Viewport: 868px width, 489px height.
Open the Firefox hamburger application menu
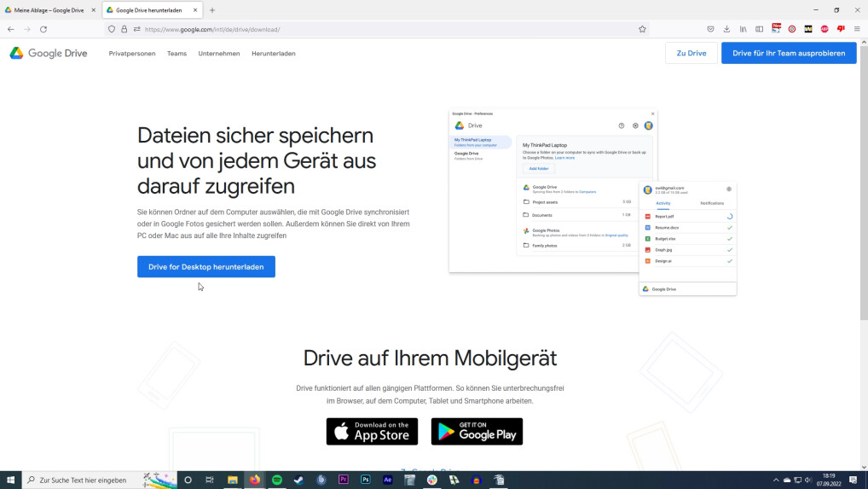(857, 29)
